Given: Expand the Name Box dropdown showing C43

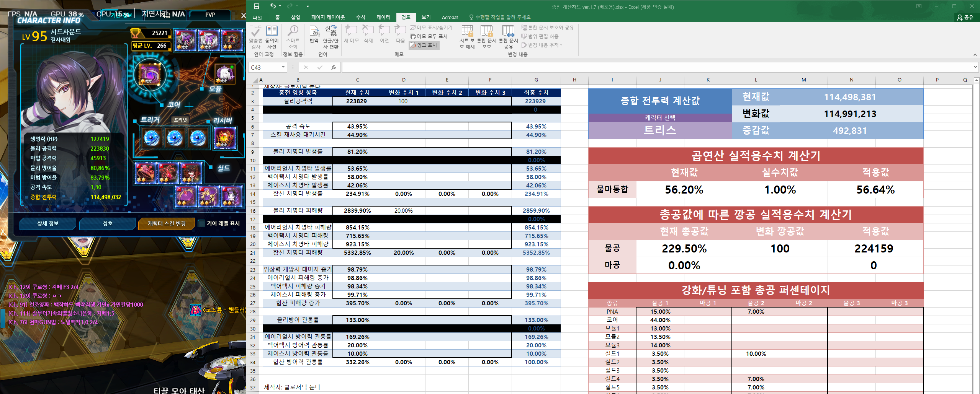Looking at the screenshot, I should click(x=283, y=67).
